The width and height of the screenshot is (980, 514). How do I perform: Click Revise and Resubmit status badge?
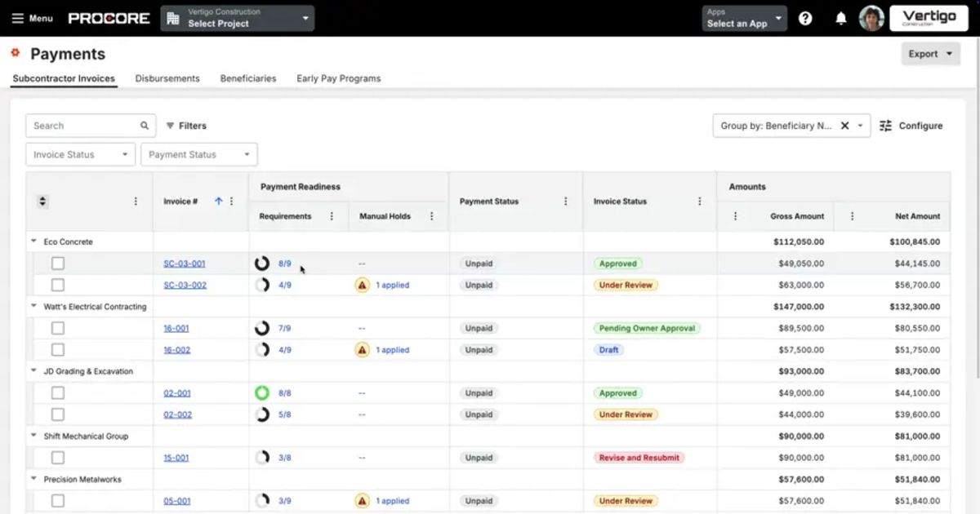click(639, 458)
